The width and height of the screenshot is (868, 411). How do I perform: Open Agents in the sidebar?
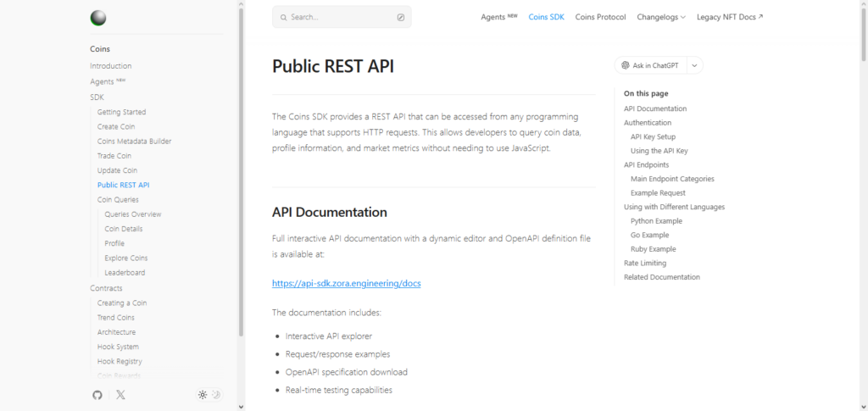point(108,81)
